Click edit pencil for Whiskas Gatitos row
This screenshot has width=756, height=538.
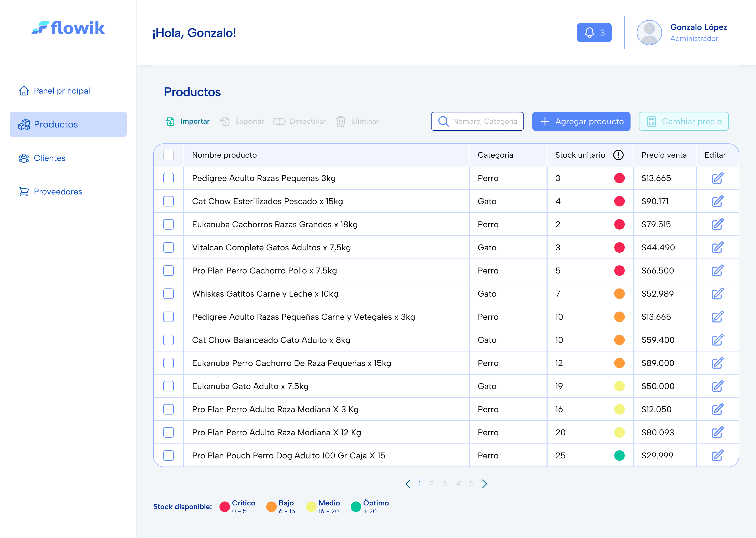717,294
